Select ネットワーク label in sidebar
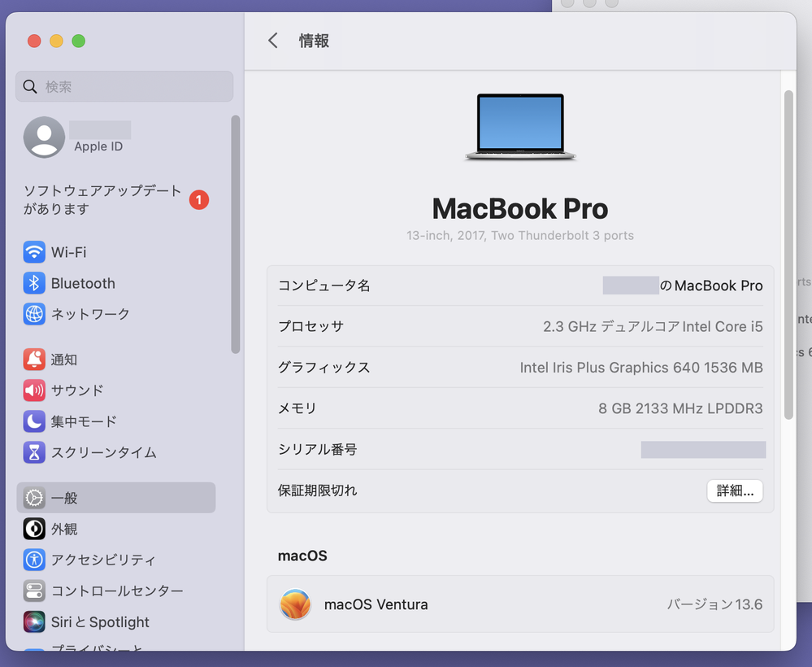The image size is (812, 667). point(90,314)
